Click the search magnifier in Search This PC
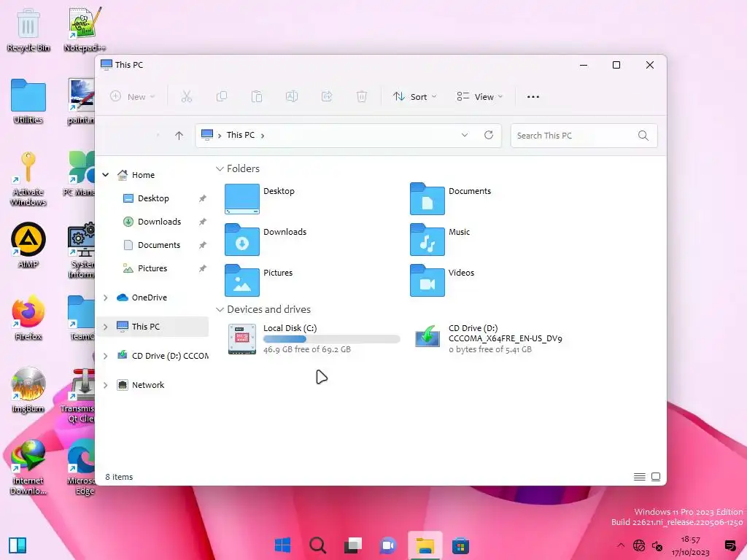Viewport: 747px width, 560px height. tap(643, 136)
